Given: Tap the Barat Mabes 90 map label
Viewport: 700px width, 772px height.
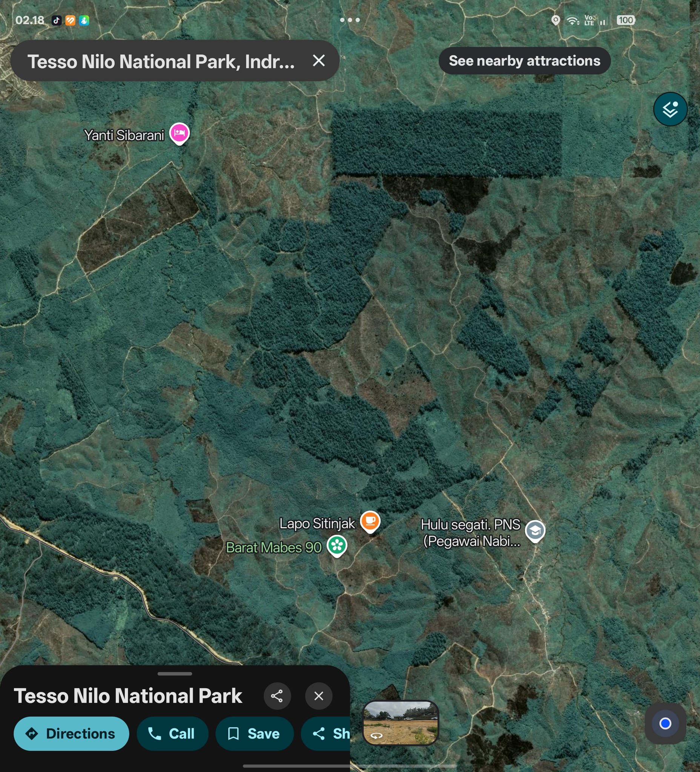Looking at the screenshot, I should pos(274,548).
